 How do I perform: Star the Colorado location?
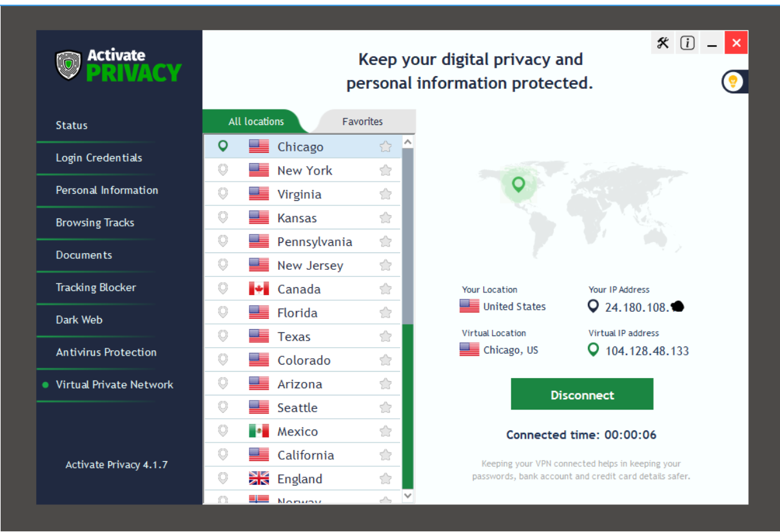click(385, 360)
